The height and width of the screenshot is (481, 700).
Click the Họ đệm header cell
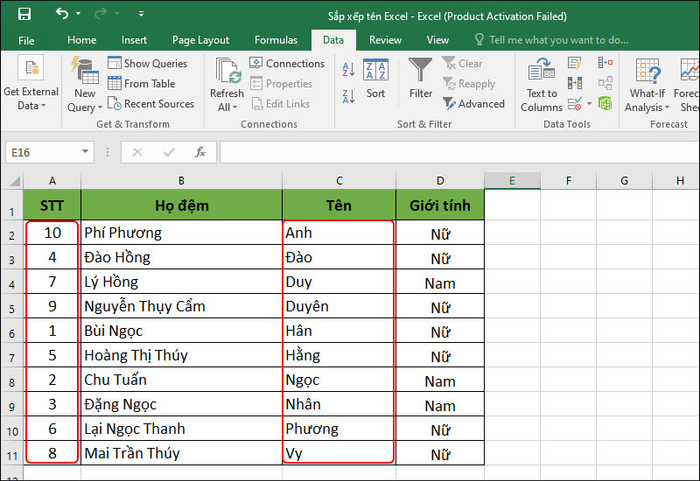click(182, 205)
